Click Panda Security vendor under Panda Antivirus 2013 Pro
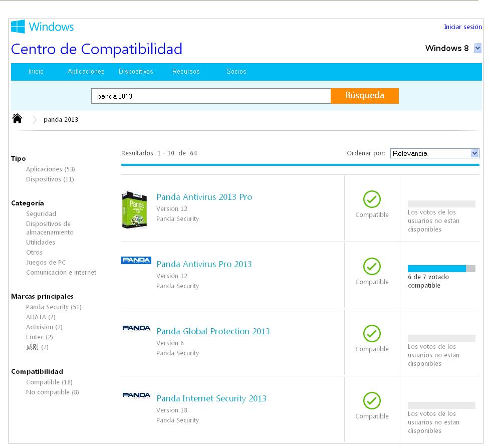The width and height of the screenshot is (492, 448). pos(177,219)
